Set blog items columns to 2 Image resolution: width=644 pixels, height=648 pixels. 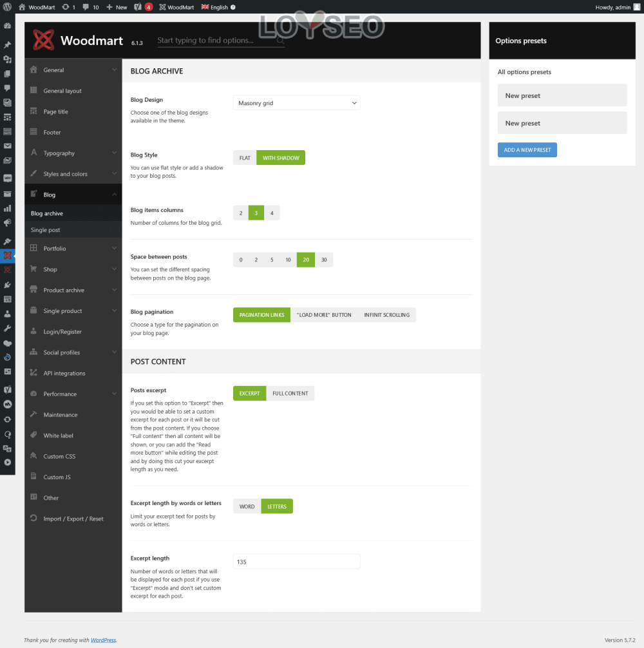pos(241,213)
